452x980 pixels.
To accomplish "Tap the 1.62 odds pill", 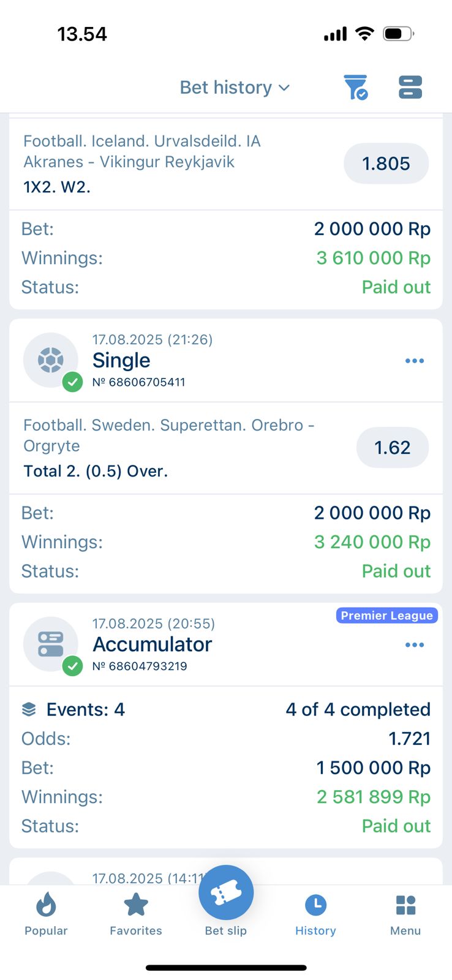I will coord(392,448).
